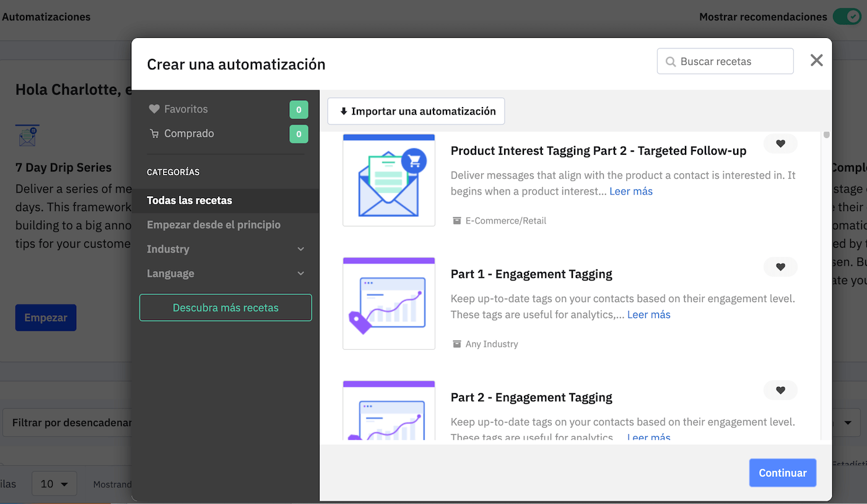This screenshot has height=504, width=867.
Task: Click the Any Industry archive icon
Action: click(457, 344)
